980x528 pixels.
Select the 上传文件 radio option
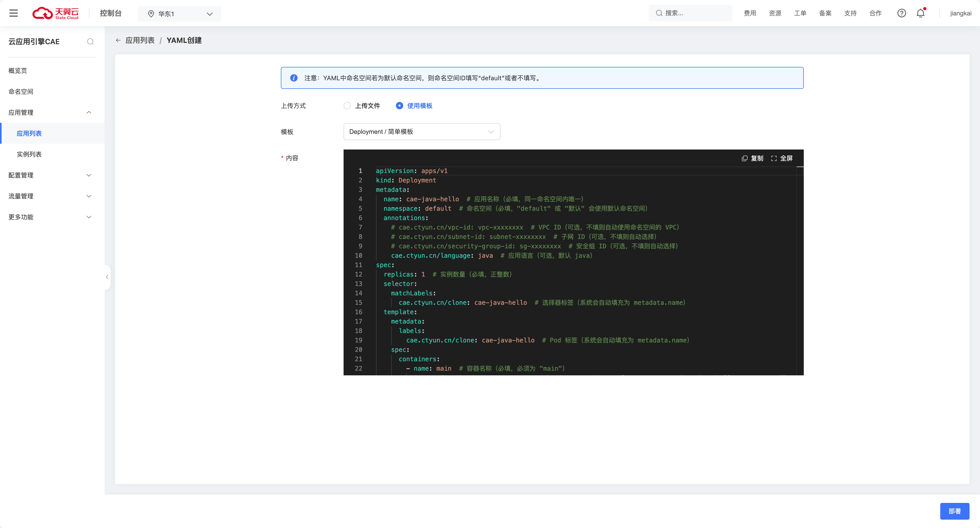(x=347, y=106)
